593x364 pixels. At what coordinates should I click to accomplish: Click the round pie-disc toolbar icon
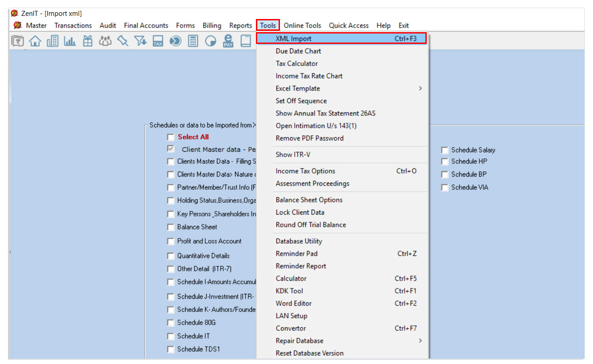pos(175,41)
